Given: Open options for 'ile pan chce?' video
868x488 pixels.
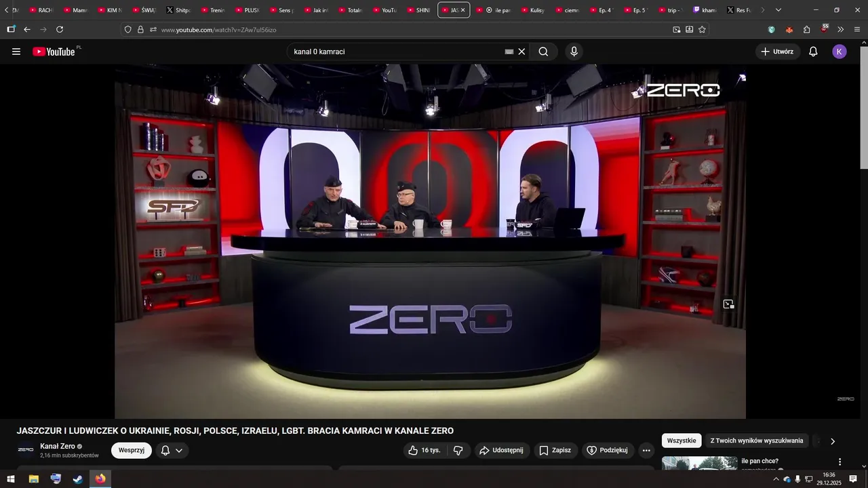Looking at the screenshot, I should pos(840,462).
